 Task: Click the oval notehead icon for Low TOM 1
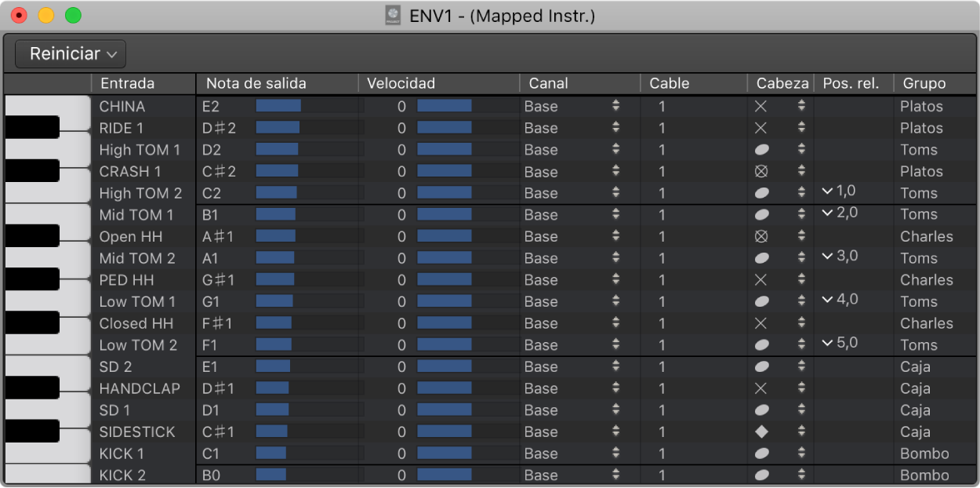[x=760, y=301]
